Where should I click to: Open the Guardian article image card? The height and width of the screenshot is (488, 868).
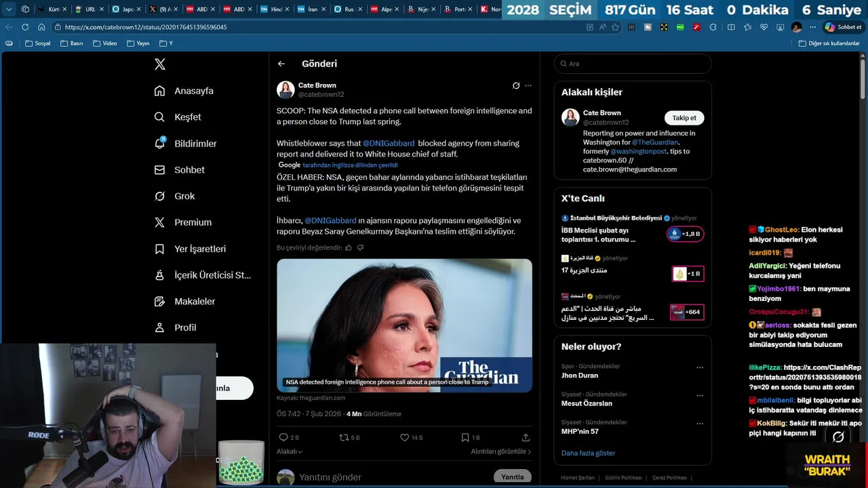tap(404, 325)
